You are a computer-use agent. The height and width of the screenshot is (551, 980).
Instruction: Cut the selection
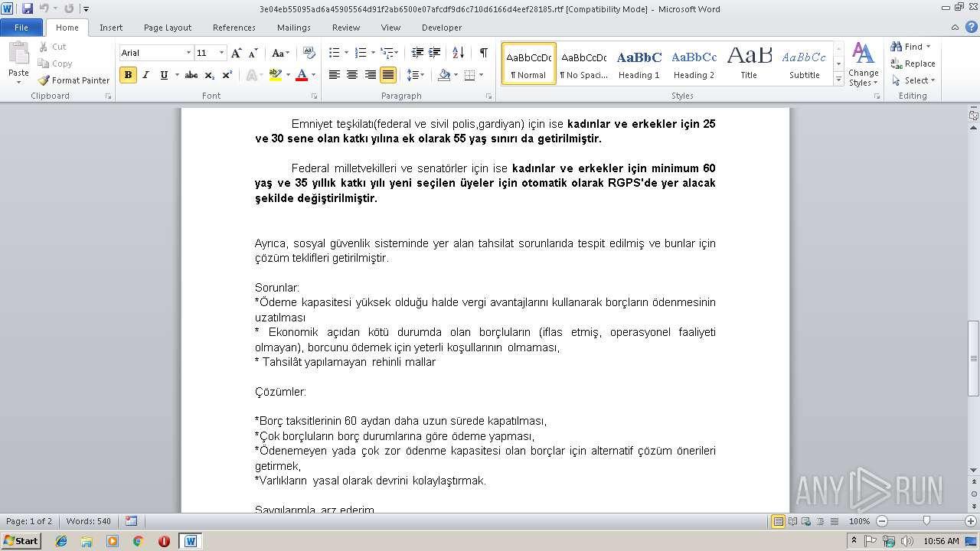pos(52,47)
